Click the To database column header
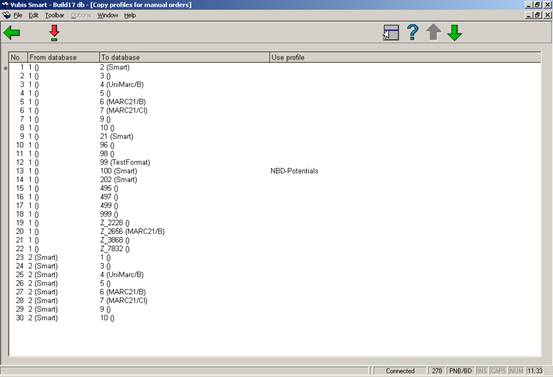 [x=184, y=57]
